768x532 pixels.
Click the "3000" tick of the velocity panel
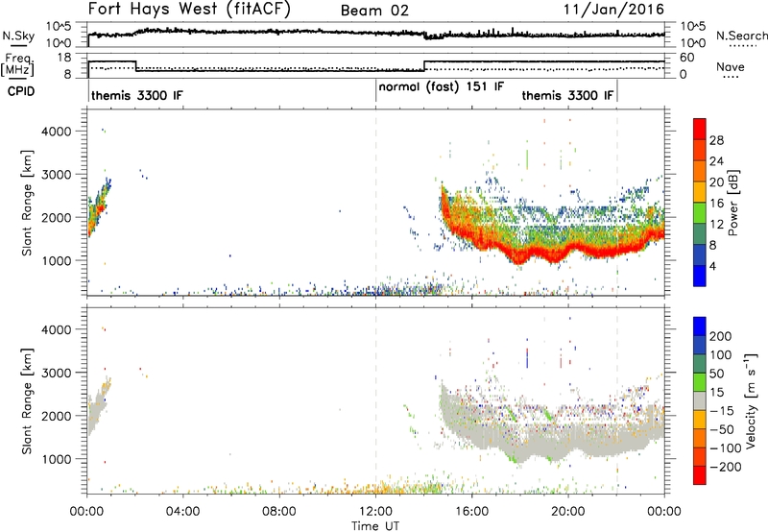click(x=56, y=373)
